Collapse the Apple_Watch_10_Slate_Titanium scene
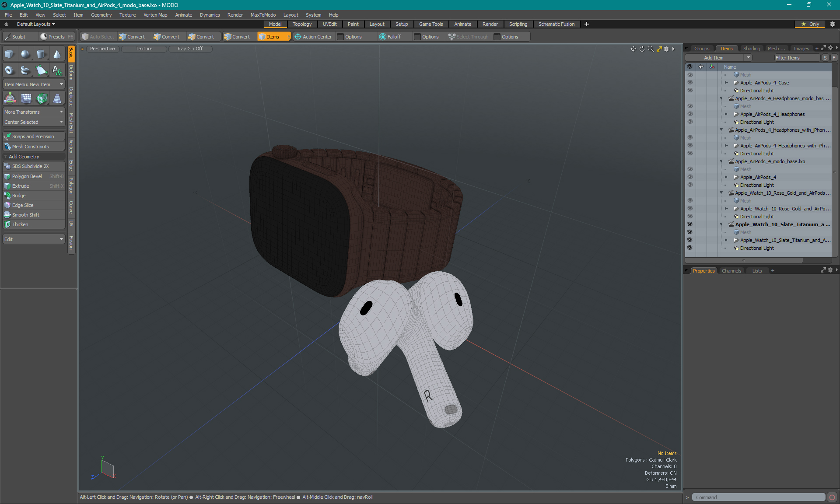Screen dimensions: 840x504 pyautogui.click(x=721, y=224)
